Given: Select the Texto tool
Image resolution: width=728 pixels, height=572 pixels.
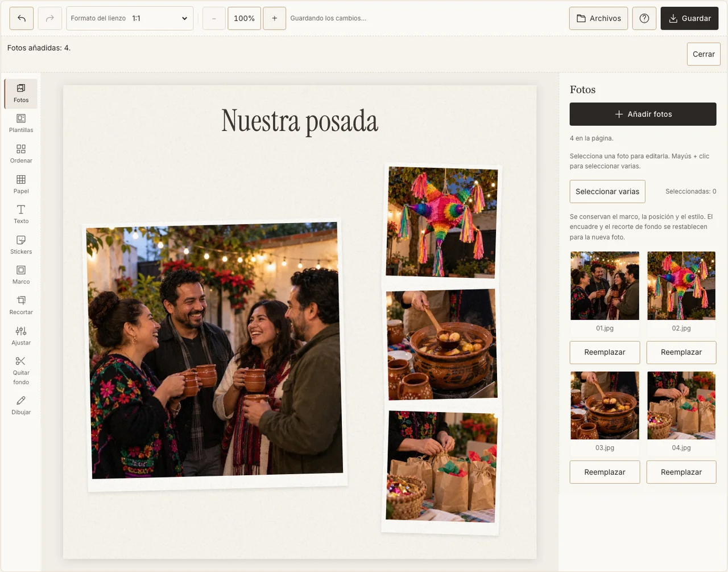Looking at the screenshot, I should (x=21, y=215).
